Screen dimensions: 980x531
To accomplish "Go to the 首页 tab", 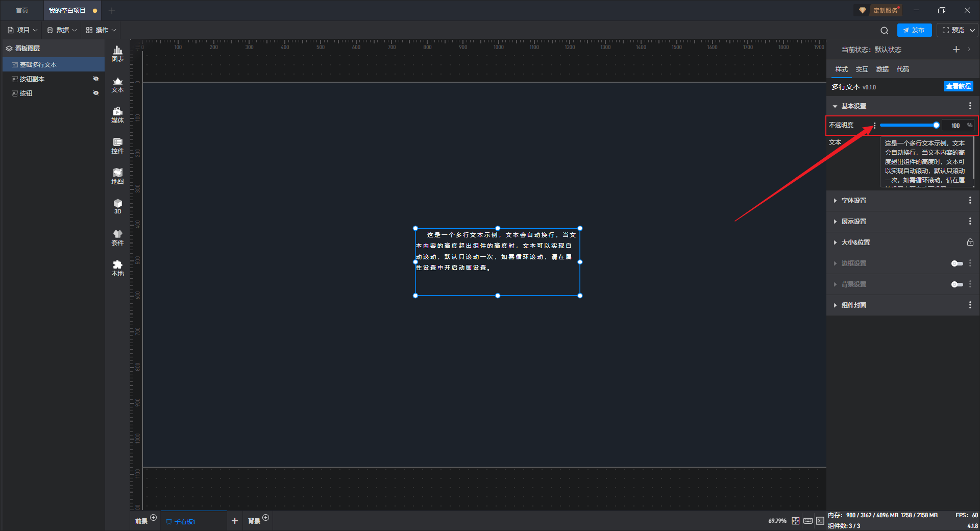I will click(22, 10).
